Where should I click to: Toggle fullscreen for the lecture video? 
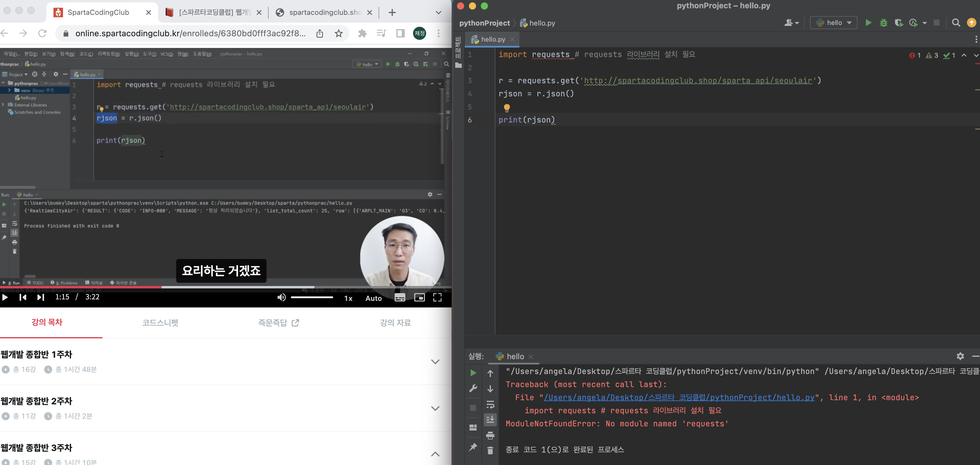pyautogui.click(x=437, y=298)
